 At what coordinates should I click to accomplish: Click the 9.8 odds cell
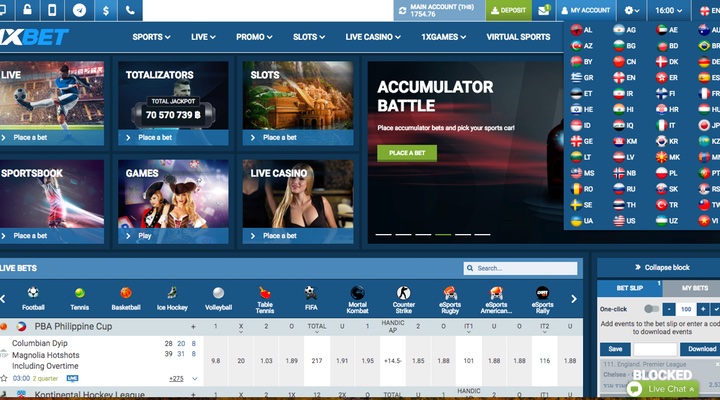pos(215,361)
